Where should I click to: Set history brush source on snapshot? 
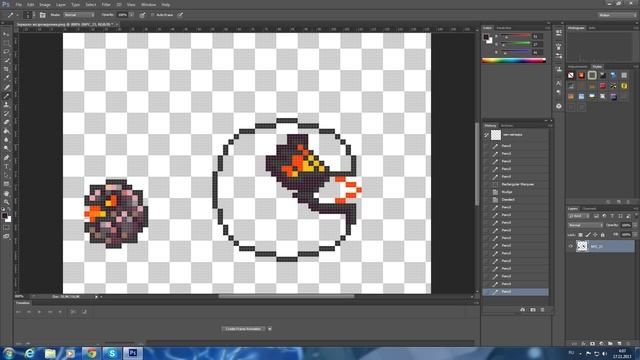[487, 135]
